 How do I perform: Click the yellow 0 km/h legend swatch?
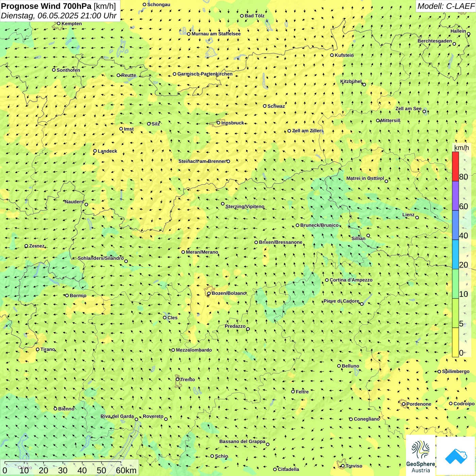[x=455, y=342]
